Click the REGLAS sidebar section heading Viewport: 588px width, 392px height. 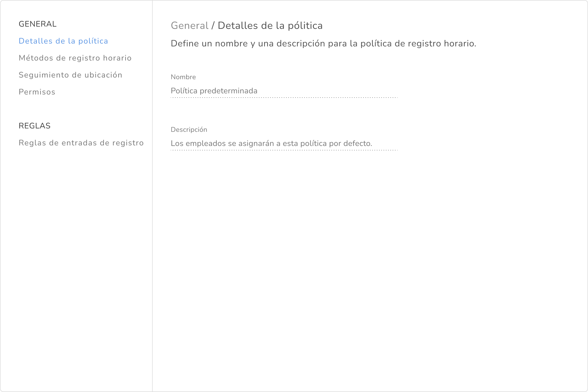pyautogui.click(x=34, y=126)
